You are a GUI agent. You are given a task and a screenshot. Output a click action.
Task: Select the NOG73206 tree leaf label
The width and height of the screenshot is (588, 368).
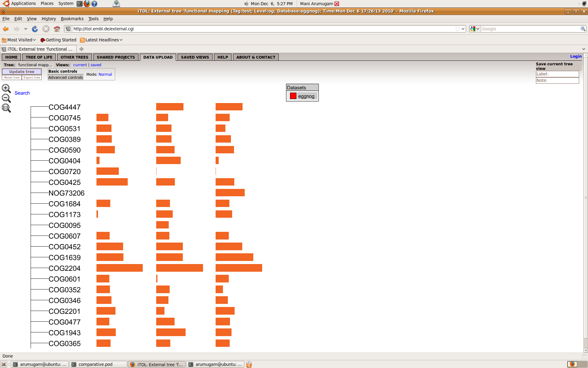point(66,193)
